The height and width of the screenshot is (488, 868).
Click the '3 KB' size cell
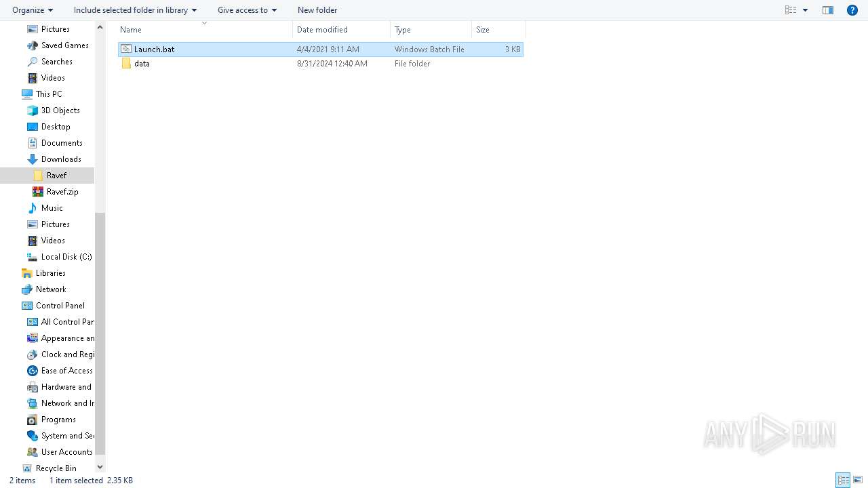513,49
